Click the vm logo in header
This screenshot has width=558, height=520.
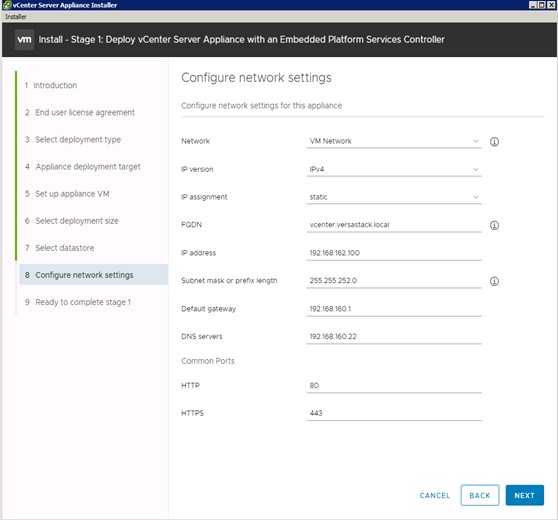tap(24, 40)
